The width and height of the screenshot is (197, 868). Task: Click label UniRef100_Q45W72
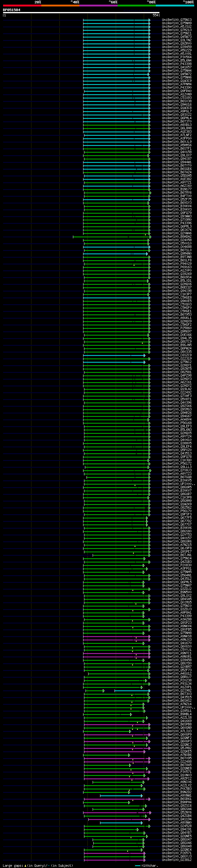176,74
